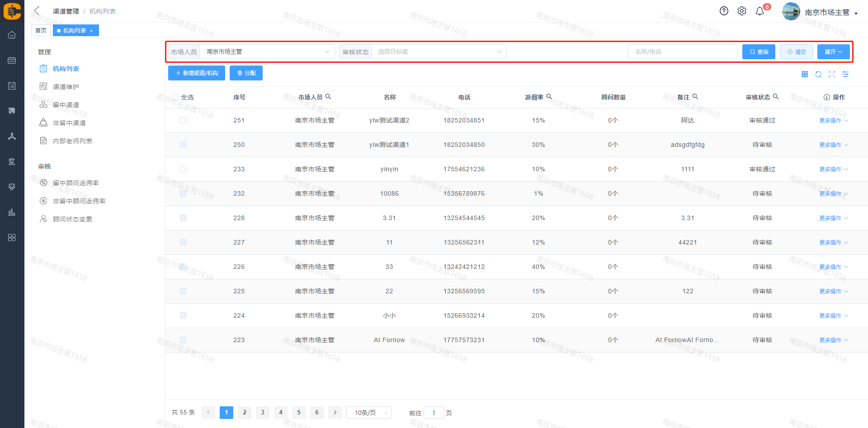Screen dimensions: 868x428
Task: Click the 名称/电话 search input field
Action: (683, 52)
